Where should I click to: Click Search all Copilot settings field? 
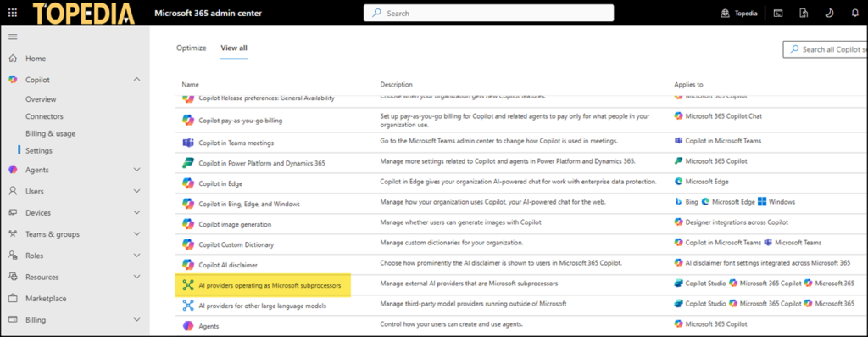pos(826,49)
